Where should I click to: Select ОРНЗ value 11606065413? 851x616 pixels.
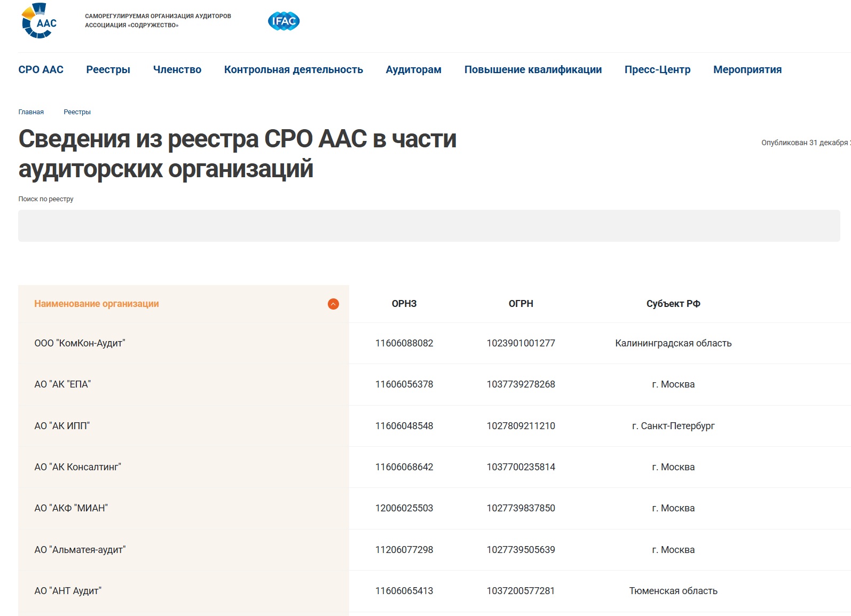(404, 591)
